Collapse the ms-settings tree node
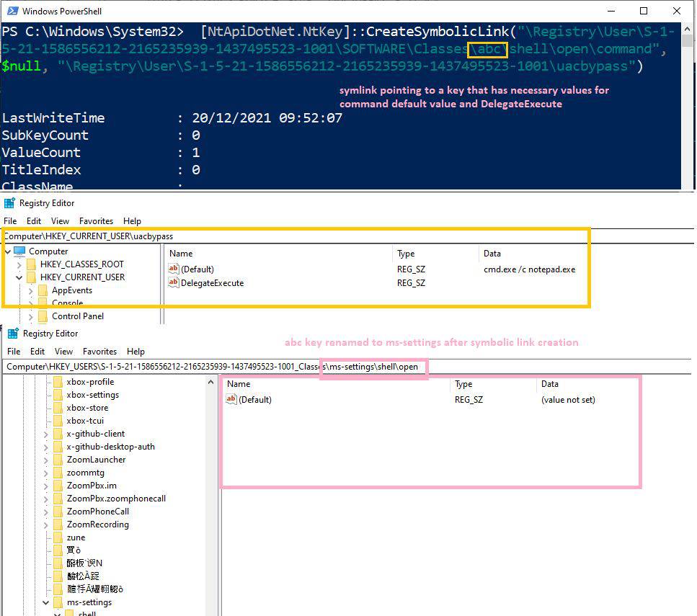697x616 pixels. click(x=46, y=602)
